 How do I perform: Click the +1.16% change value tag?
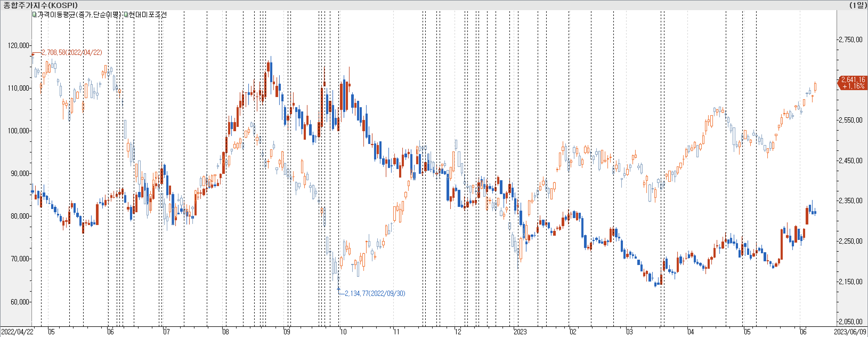[854, 86]
